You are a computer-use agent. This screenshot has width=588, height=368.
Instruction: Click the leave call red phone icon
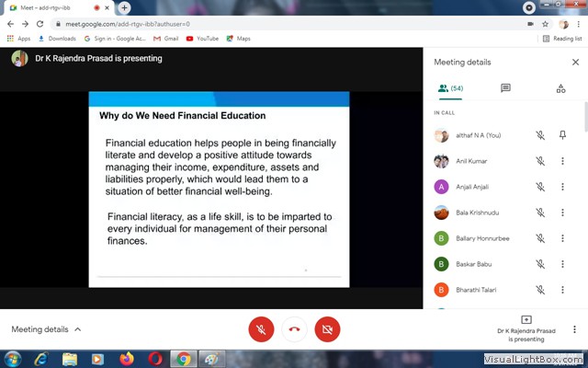[294, 328]
